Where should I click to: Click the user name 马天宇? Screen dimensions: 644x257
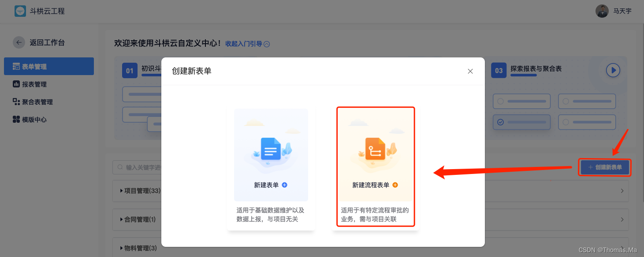pos(622,11)
